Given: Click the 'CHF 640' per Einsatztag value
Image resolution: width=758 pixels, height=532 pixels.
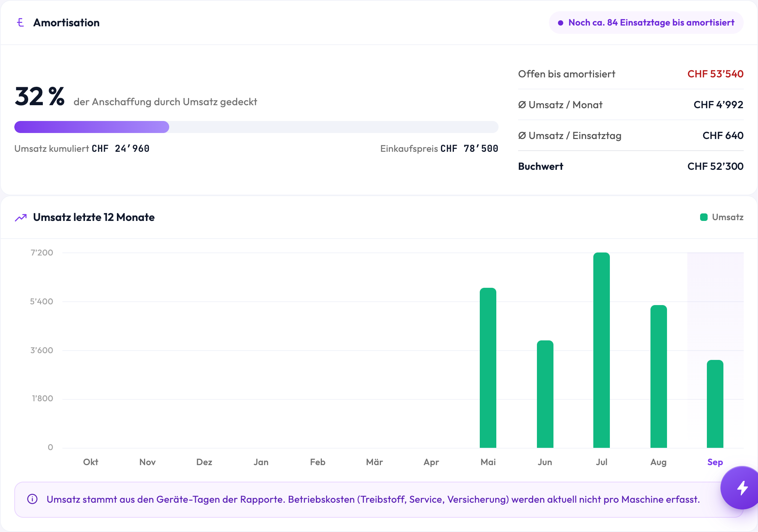Looking at the screenshot, I should pos(723,136).
